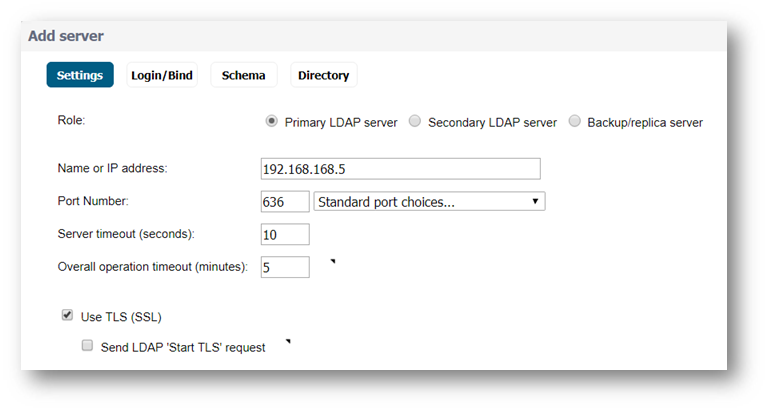Image resolution: width=769 pixels, height=412 pixels.
Task: Click the Add server panel header
Action: [x=66, y=36]
